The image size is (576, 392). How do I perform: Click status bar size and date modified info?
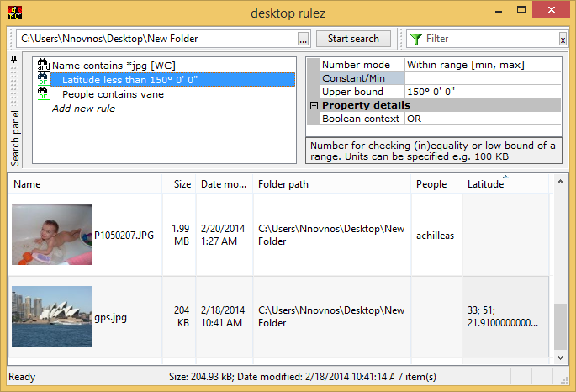(x=281, y=377)
